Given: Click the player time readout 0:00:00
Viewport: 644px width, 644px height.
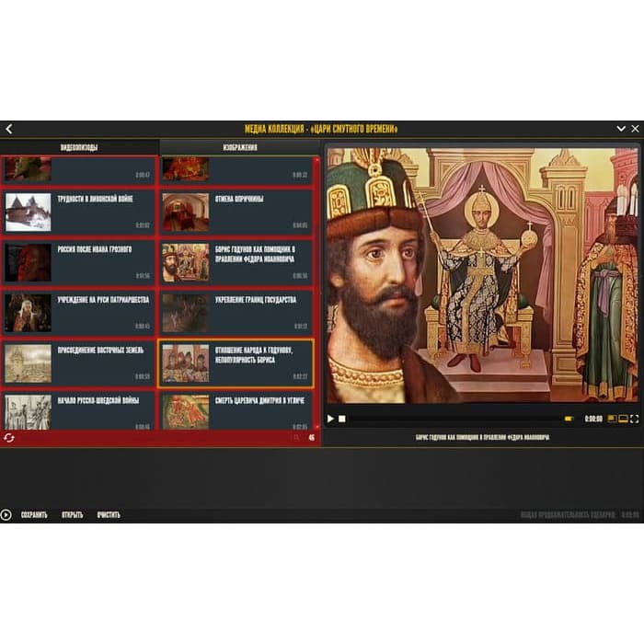Looking at the screenshot, I should click(x=593, y=419).
